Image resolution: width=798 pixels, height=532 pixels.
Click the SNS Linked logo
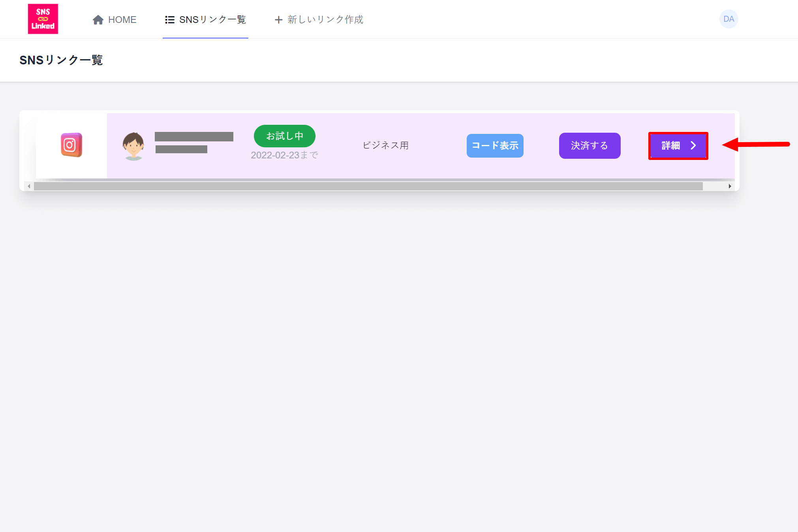pyautogui.click(x=43, y=19)
